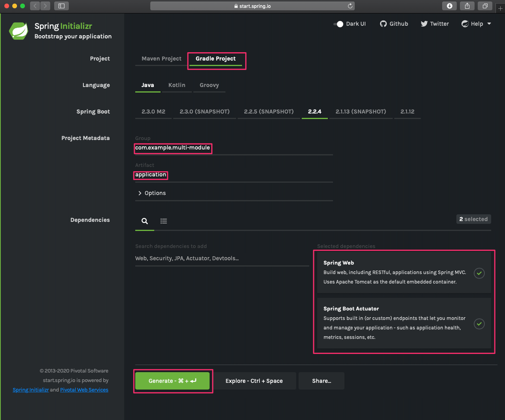This screenshot has width=505, height=420.
Task: Toggle the Safari sidebar icon
Action: [x=61, y=6]
